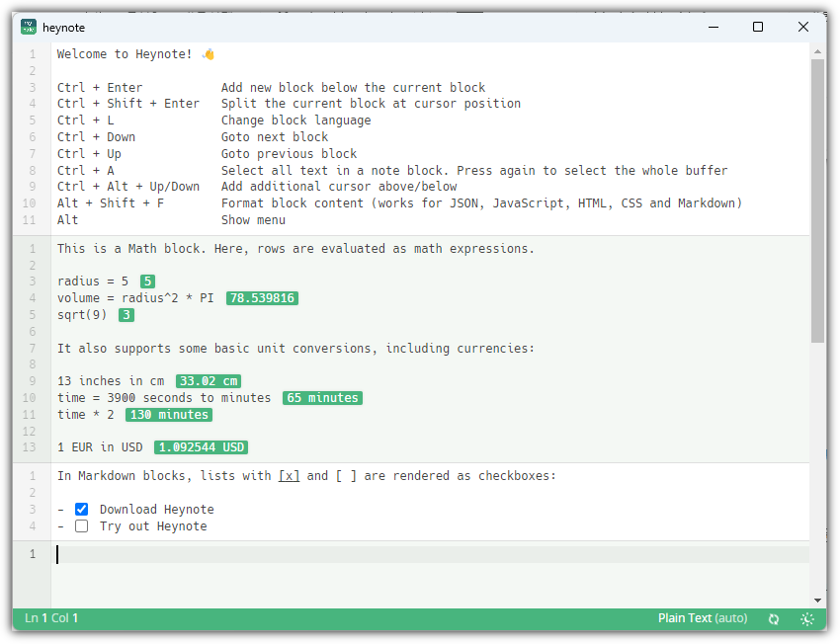Click the '13 inches in cm' expression
The height and width of the screenshot is (644, 840).
coord(111,381)
